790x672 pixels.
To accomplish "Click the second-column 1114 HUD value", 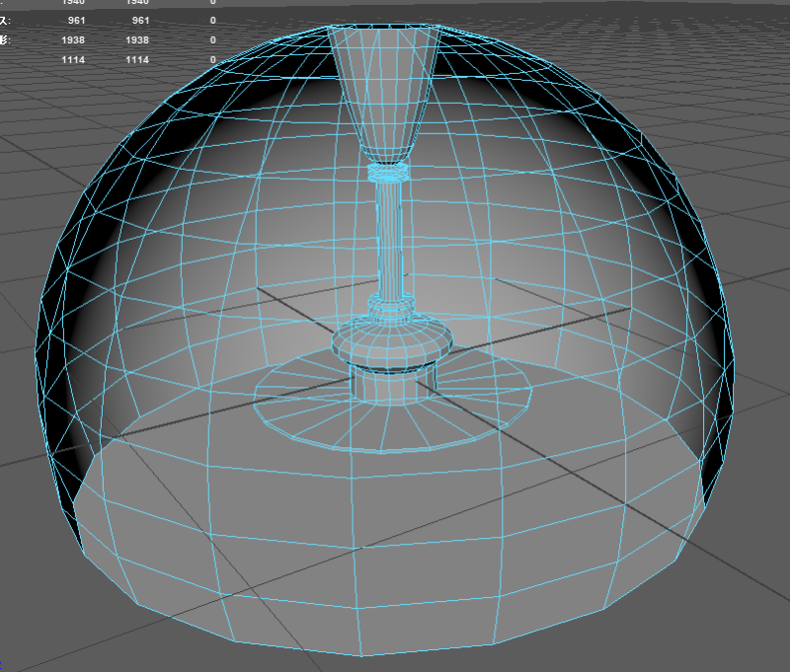I will coord(137,60).
